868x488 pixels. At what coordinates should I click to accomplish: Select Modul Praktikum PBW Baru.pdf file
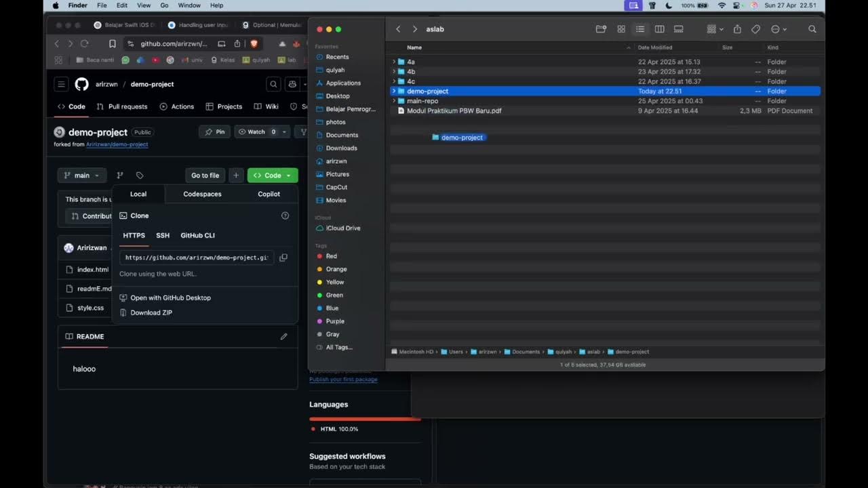point(605,110)
